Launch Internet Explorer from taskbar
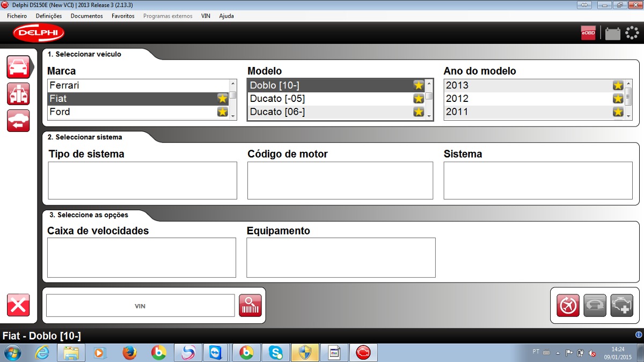Viewport: 644px width, 362px height. [x=42, y=353]
